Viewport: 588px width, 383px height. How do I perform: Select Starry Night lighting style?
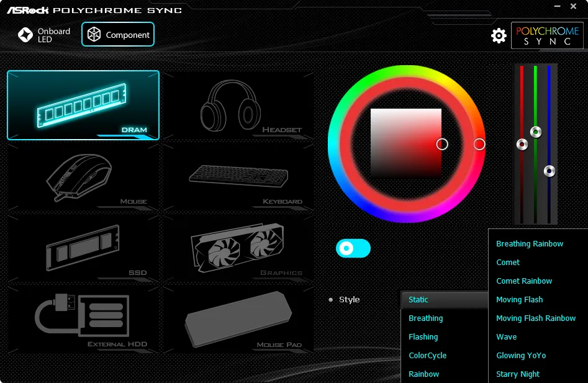(x=518, y=374)
